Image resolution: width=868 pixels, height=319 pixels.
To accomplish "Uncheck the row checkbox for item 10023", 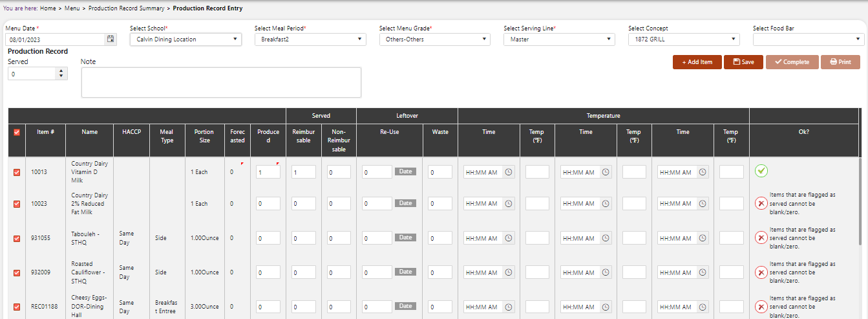I will 17,203.
